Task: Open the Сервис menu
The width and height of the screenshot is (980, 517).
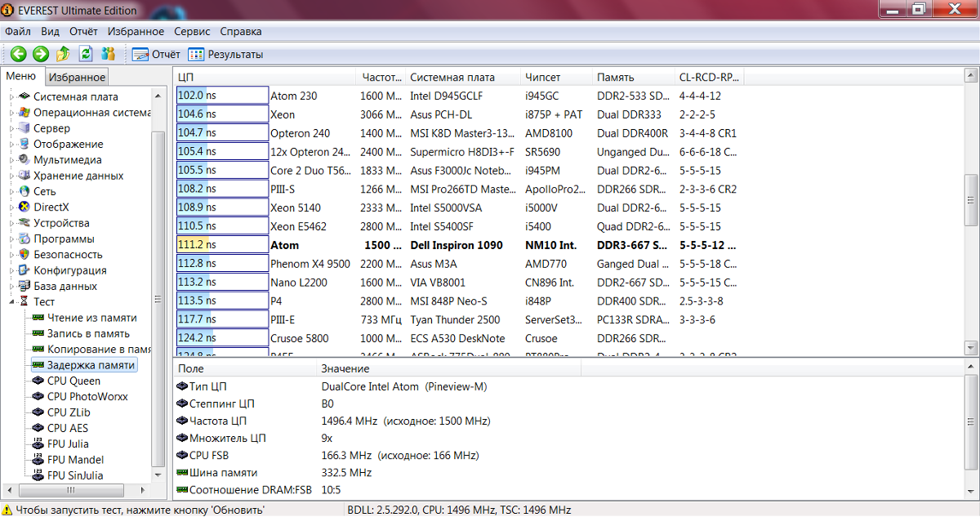Action: click(192, 31)
